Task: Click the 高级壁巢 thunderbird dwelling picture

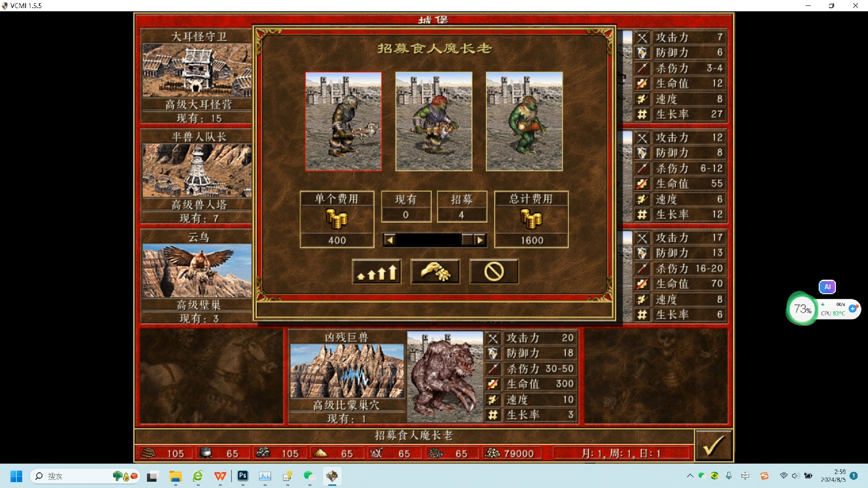Action: coord(197,271)
